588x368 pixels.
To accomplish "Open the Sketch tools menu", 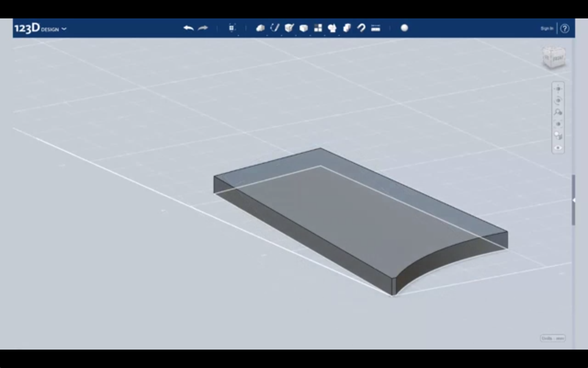I will 275,28.
